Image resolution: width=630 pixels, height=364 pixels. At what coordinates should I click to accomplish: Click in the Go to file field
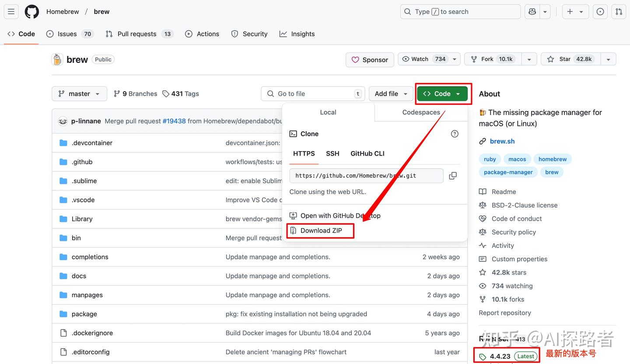(313, 94)
